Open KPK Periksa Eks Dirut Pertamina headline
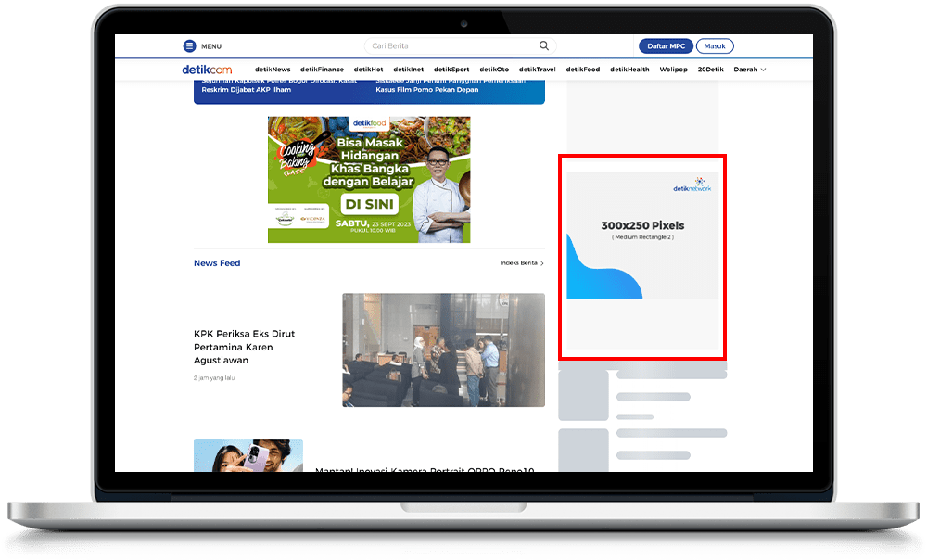Screen dimensions: 927x560 click(x=244, y=346)
